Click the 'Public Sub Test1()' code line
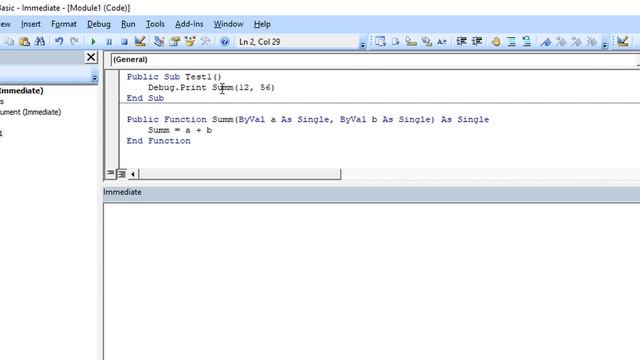This screenshot has width=640, height=360. 174,77
